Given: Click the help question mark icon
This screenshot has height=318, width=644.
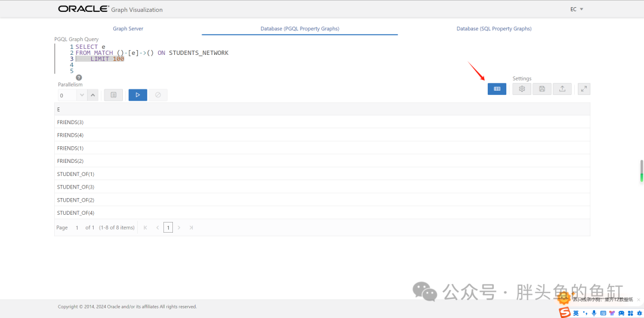Looking at the screenshot, I should coord(79,77).
